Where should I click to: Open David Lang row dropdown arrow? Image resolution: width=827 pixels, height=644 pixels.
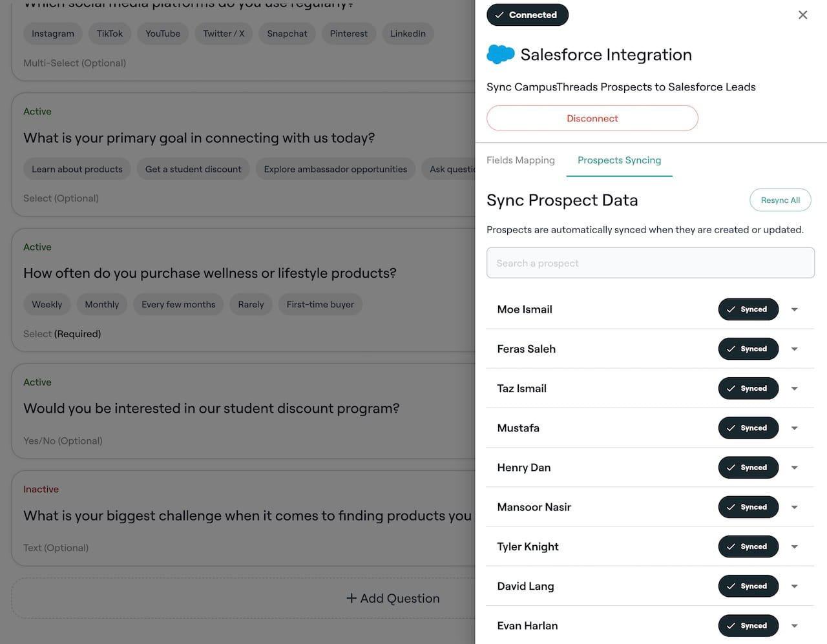(794, 587)
